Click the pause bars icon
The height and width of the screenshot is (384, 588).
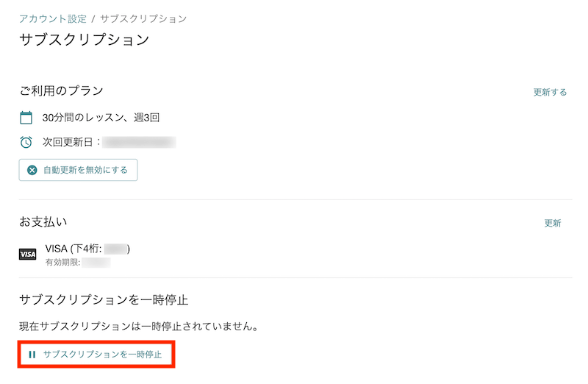32,355
